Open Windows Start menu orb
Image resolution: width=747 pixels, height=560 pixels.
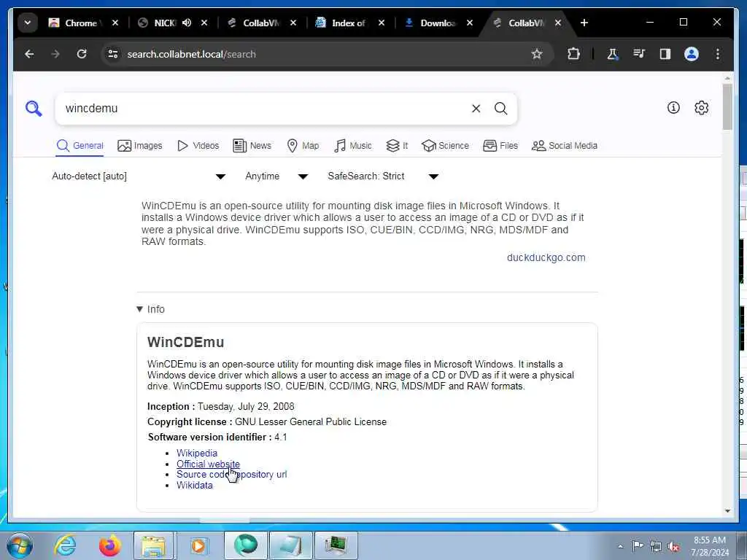[x=20, y=545]
